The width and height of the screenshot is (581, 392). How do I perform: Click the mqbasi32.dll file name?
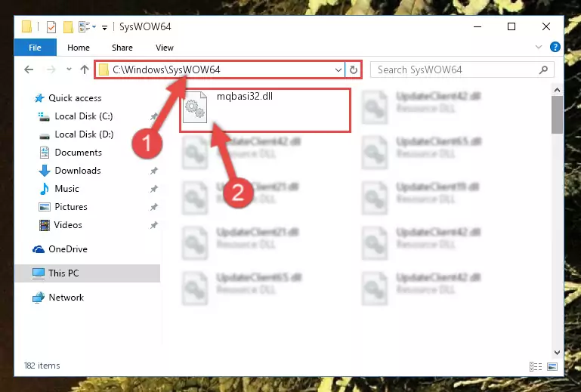(x=245, y=97)
